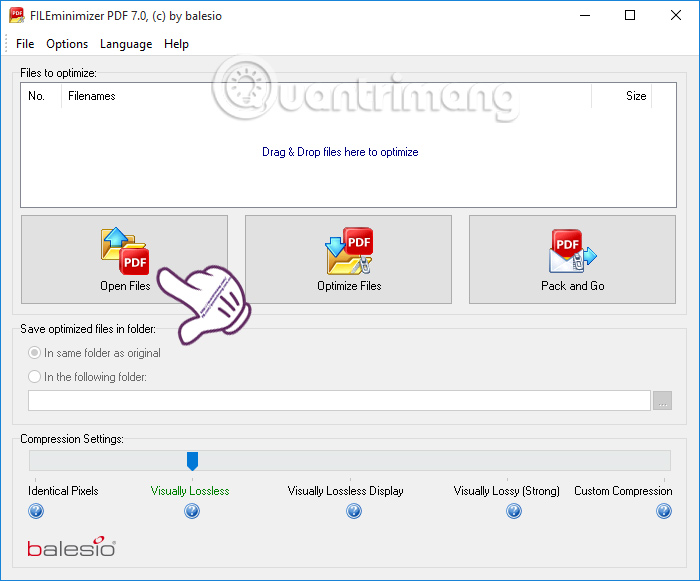This screenshot has height=581, width=700.
Task: Click the Open Files button
Action: click(x=125, y=259)
